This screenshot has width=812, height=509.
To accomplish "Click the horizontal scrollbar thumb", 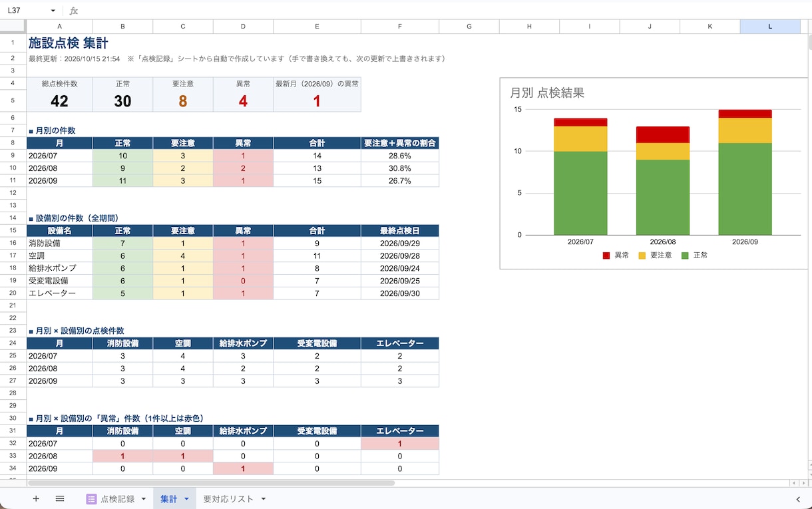I will [x=212, y=483].
